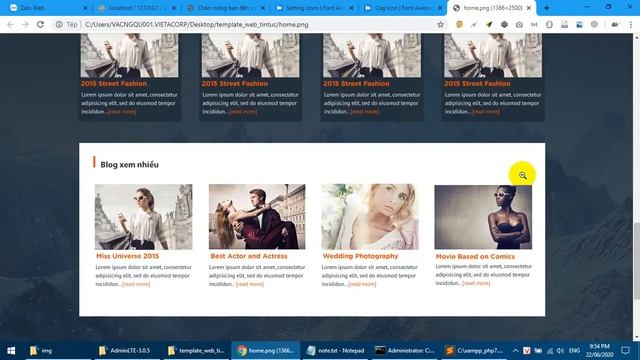Open the Windows notification center
The width and height of the screenshot is (640, 360).
tap(626, 351)
